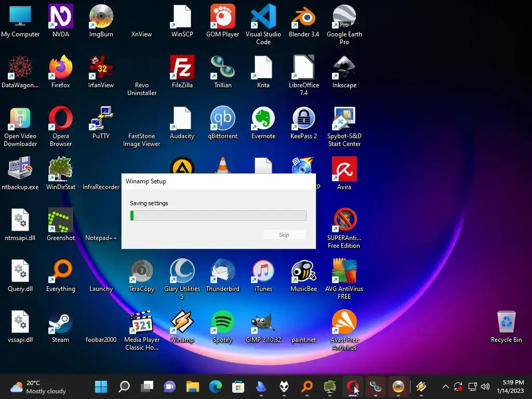Select the paint.net desktop label
This screenshot has height=399, width=532.
pos(303,340)
